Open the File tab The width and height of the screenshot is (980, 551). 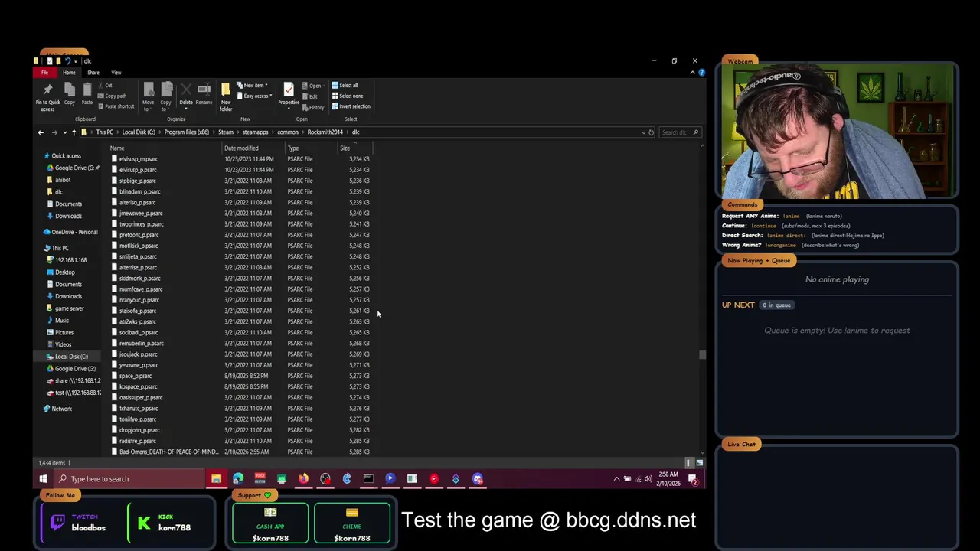[44, 73]
